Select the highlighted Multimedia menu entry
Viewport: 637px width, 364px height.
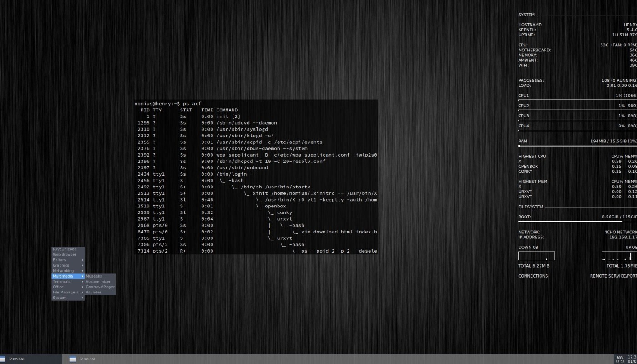click(x=68, y=276)
